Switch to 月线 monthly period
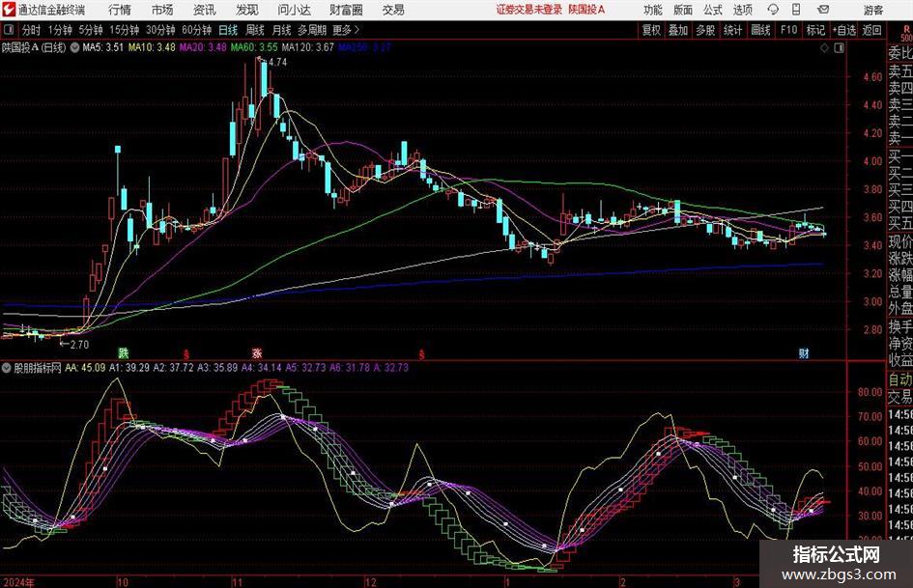Viewport: 913px width, 588px height. tap(282, 30)
